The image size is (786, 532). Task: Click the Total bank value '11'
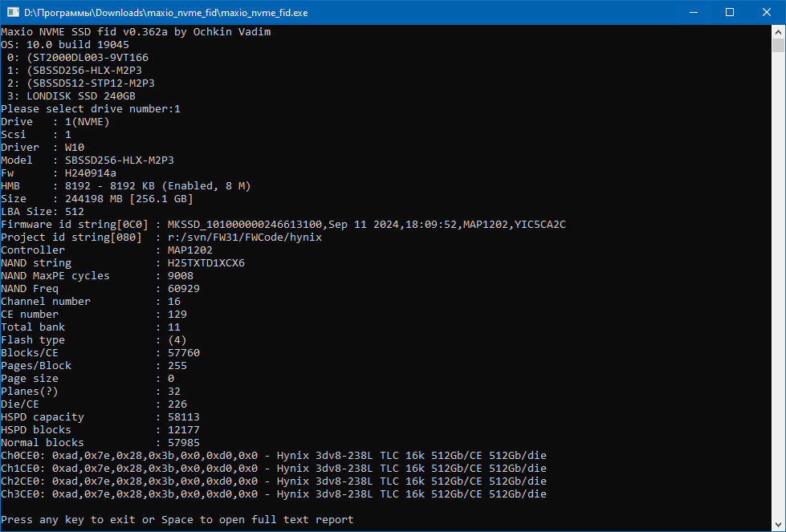(174, 327)
